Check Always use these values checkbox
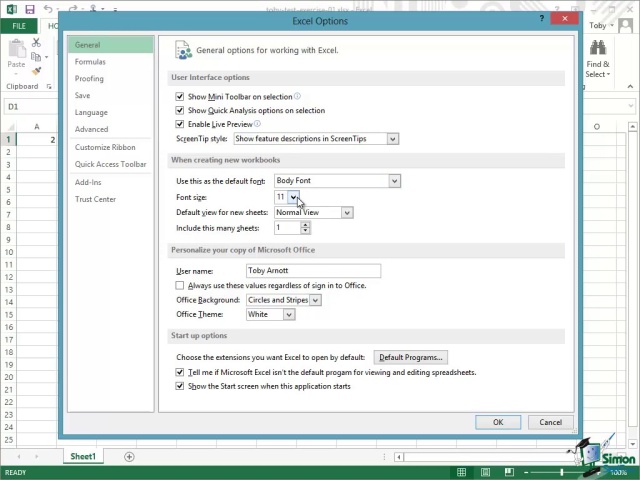Image resolution: width=640 pixels, height=480 pixels. (x=180, y=285)
